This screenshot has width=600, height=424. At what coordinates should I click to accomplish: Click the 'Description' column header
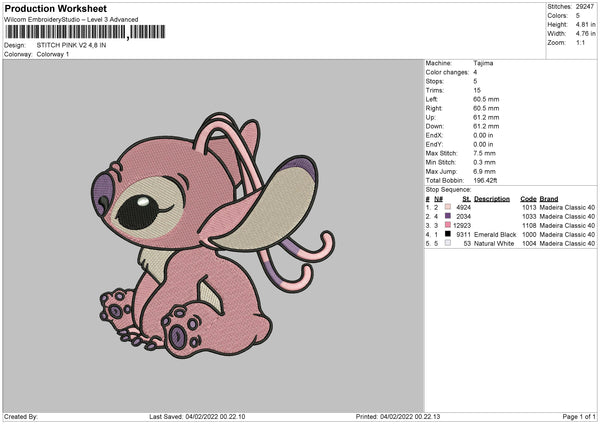click(492, 199)
